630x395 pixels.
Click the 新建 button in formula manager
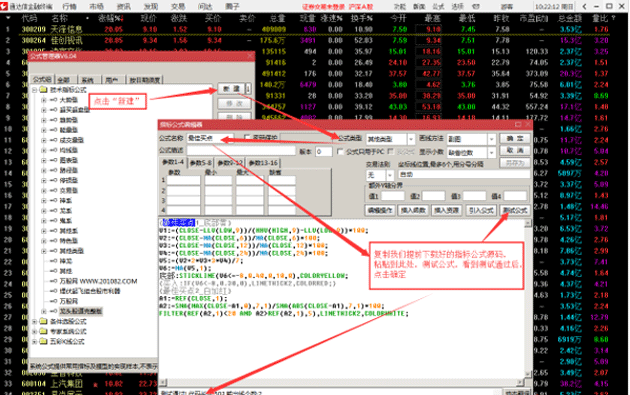[x=231, y=88]
